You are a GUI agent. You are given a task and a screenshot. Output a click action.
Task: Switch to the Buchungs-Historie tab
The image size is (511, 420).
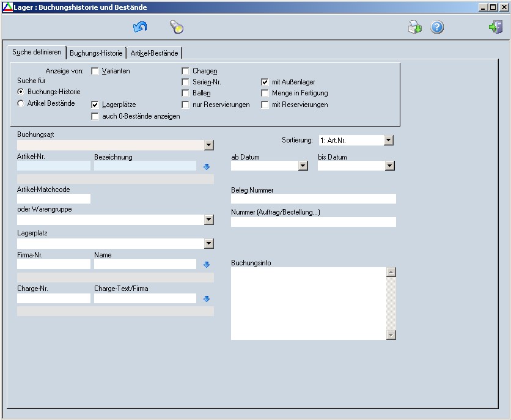pyautogui.click(x=96, y=53)
